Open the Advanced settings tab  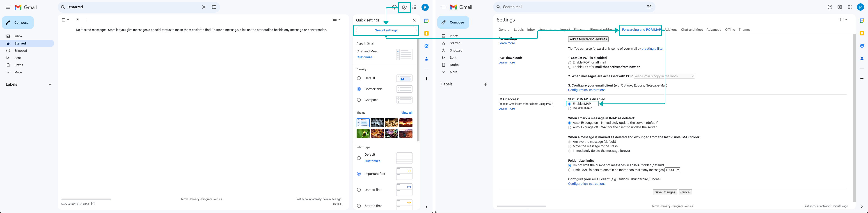pos(714,30)
